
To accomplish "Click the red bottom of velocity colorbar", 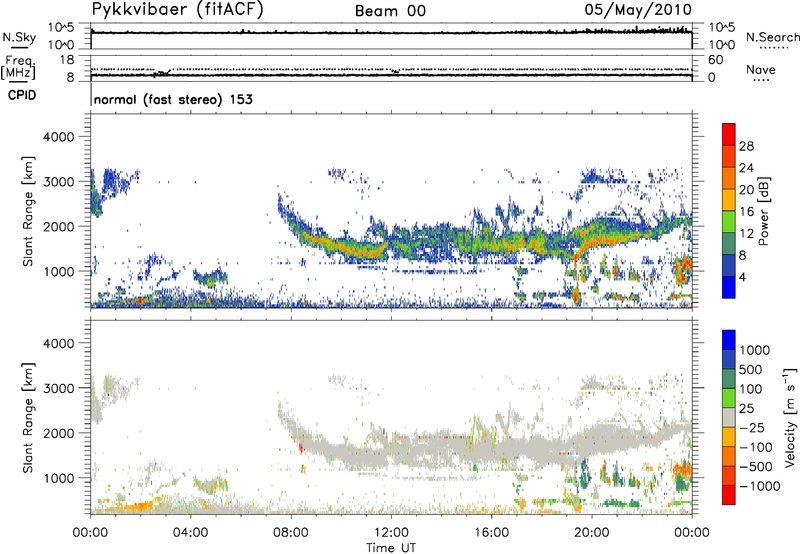I will coord(729,495).
